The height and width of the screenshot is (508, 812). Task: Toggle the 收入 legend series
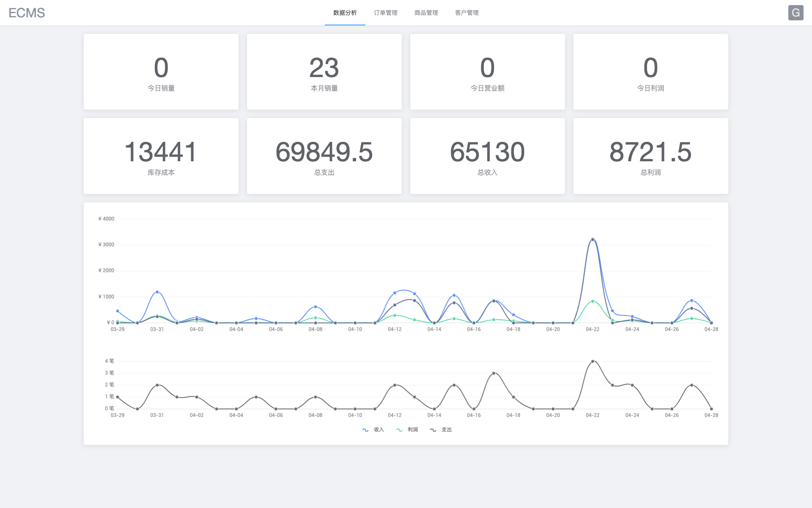pyautogui.click(x=379, y=430)
